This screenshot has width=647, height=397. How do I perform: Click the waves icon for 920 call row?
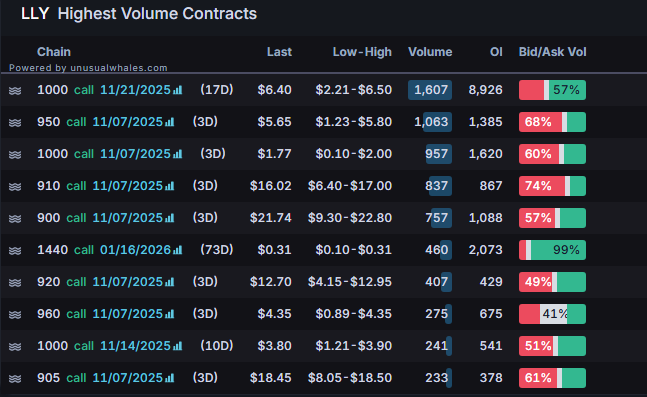15,282
